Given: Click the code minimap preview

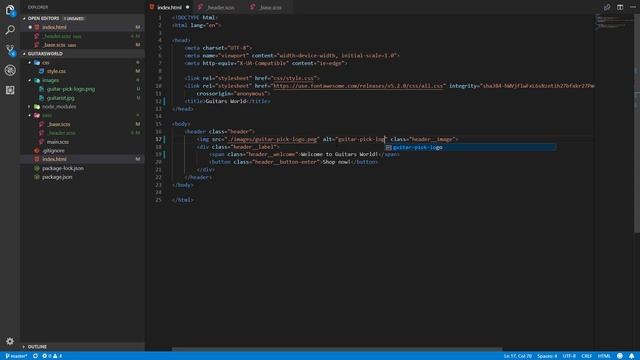Looking at the screenshot, I should [x=612, y=22].
